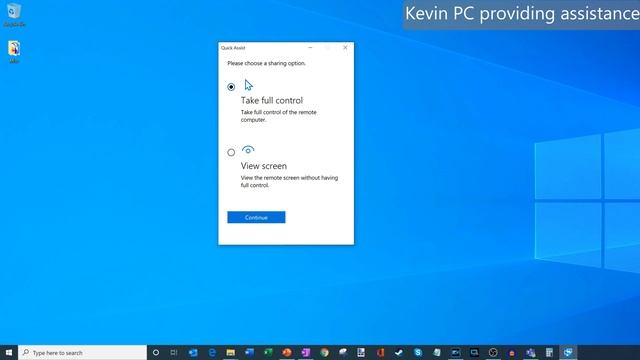640x360 pixels.
Task: Open OBS Studio from the taskbar
Action: click(493, 352)
